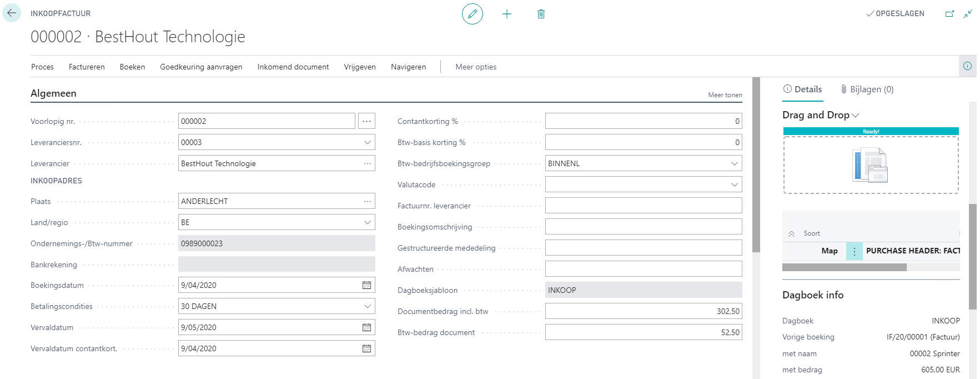Expand the Betalingscondities dropdown

[367, 306]
